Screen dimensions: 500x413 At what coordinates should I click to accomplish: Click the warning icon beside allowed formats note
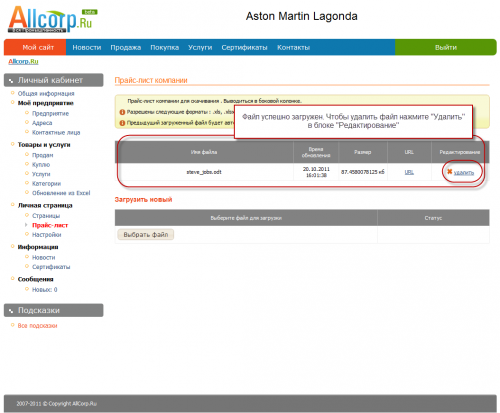[122, 112]
